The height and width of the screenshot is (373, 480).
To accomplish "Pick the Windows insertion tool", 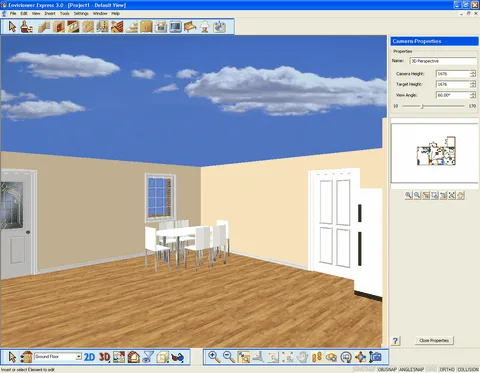I will coord(73,27).
